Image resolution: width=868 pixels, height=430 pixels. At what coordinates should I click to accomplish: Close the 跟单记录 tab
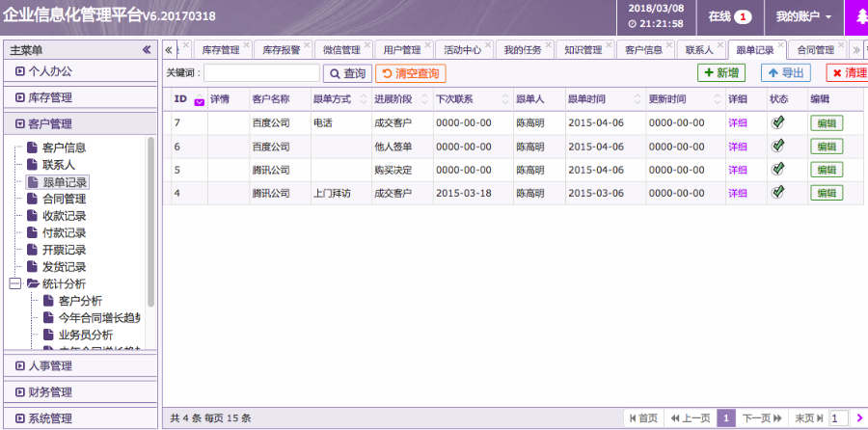tap(780, 44)
